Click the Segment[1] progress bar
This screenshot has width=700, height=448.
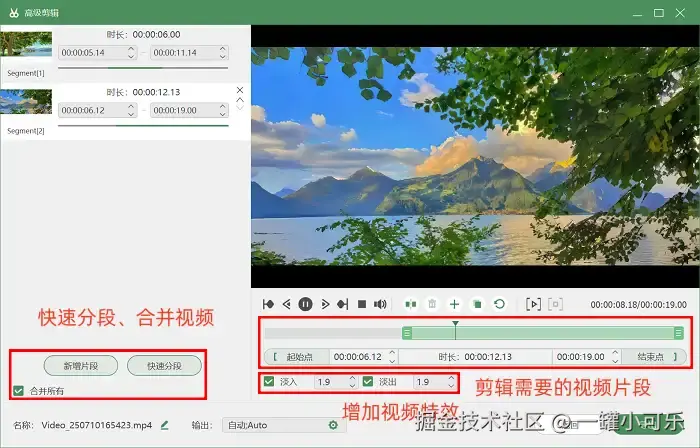(x=143, y=68)
